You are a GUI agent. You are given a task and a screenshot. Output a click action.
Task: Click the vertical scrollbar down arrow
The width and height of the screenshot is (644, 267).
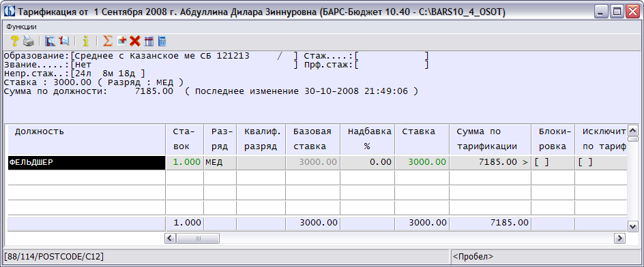pos(633,225)
